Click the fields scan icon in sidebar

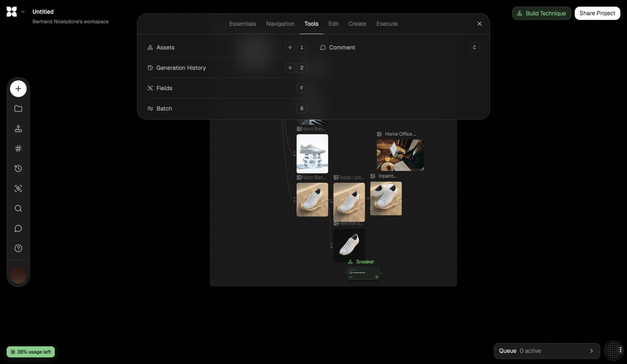(18, 188)
